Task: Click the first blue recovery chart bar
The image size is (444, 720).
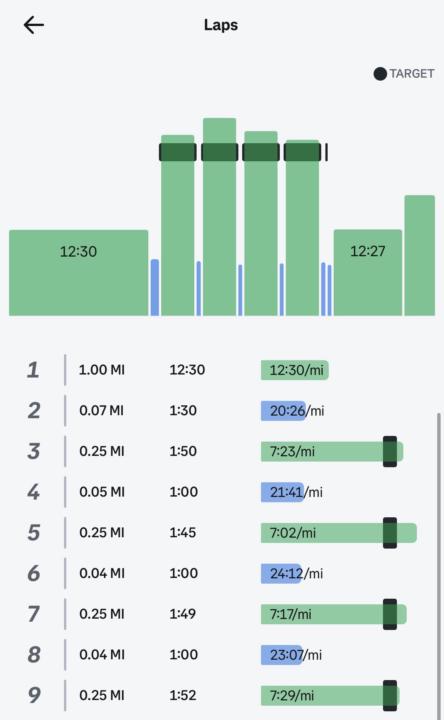Action: click(x=155, y=287)
